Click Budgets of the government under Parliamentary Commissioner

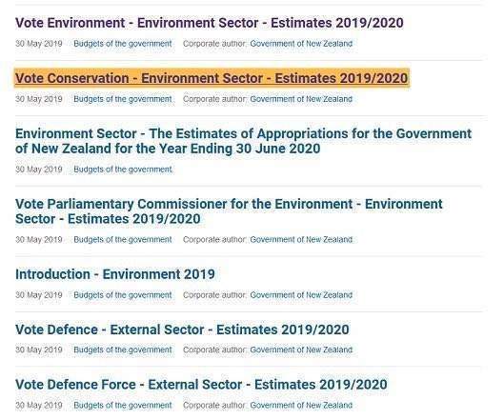(x=123, y=240)
